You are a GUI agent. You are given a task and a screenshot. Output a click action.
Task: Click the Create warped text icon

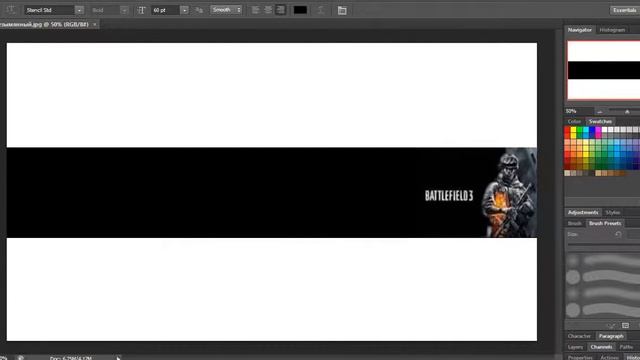point(321,10)
